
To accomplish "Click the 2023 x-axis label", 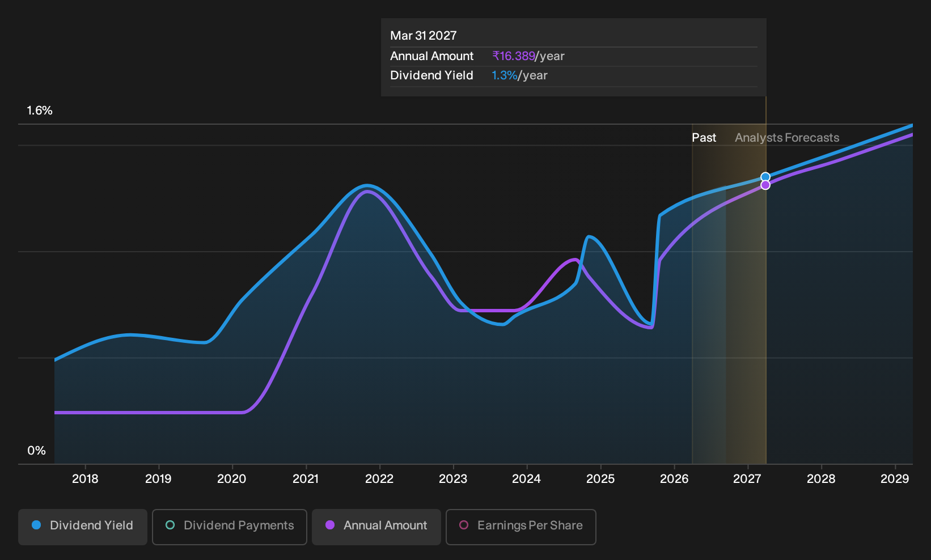I will coord(453,479).
